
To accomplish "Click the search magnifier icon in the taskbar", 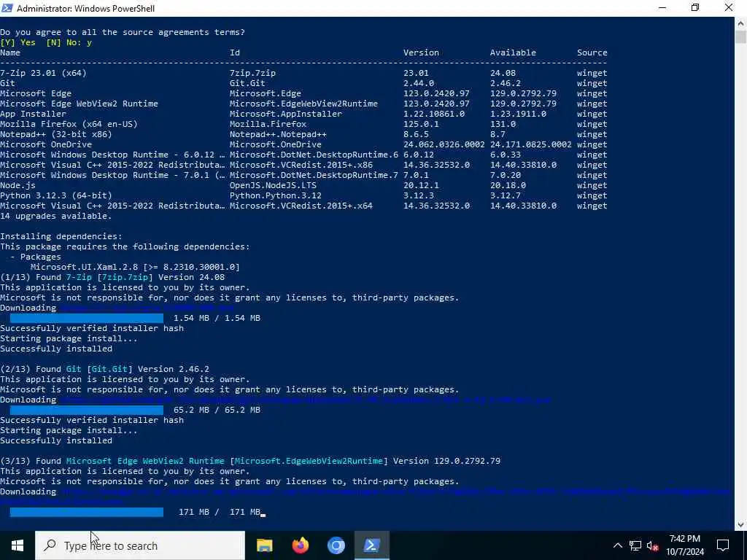I will pyautogui.click(x=50, y=545).
